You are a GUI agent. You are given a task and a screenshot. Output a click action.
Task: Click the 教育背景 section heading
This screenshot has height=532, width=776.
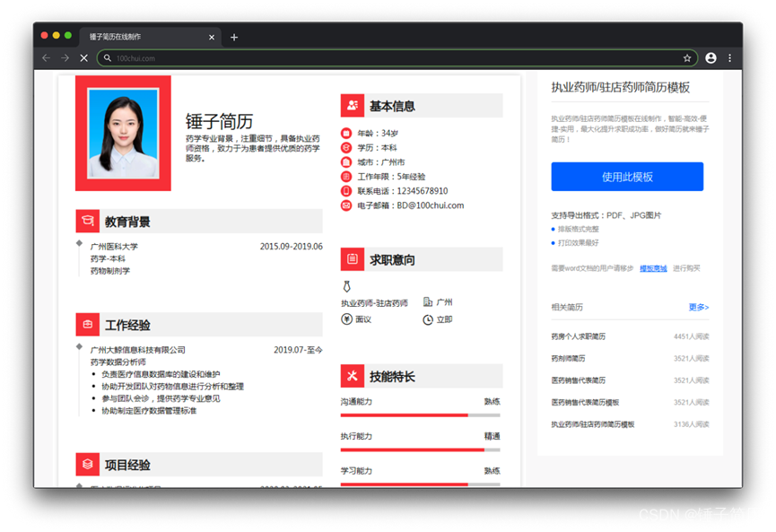pos(127,222)
